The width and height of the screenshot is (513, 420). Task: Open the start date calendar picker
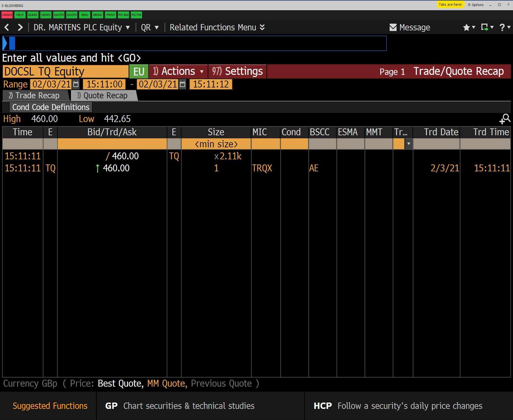pos(76,84)
